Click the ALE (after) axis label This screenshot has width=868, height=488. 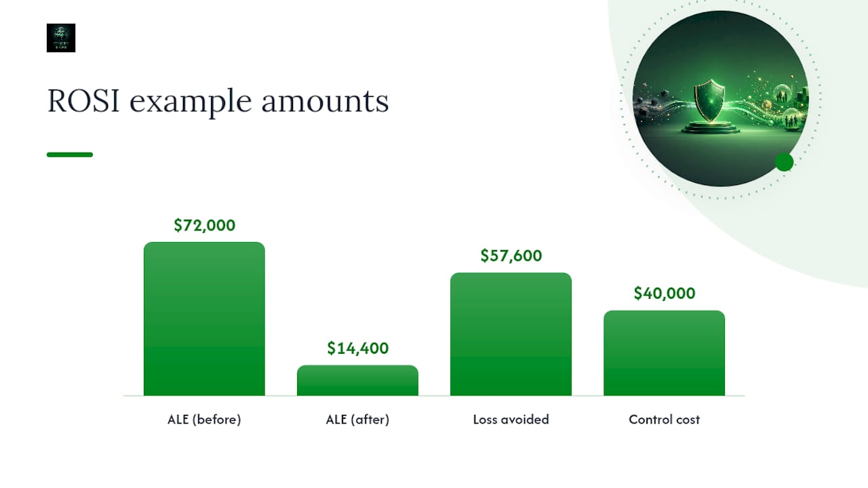(x=357, y=420)
